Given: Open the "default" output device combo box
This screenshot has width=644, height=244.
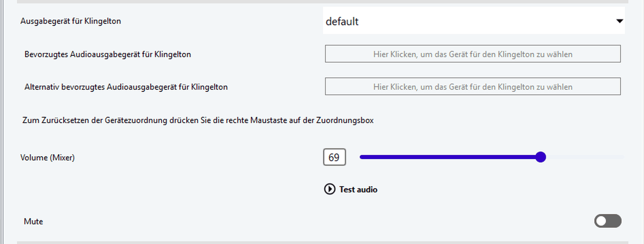Looking at the screenshot, I should click(473, 21).
